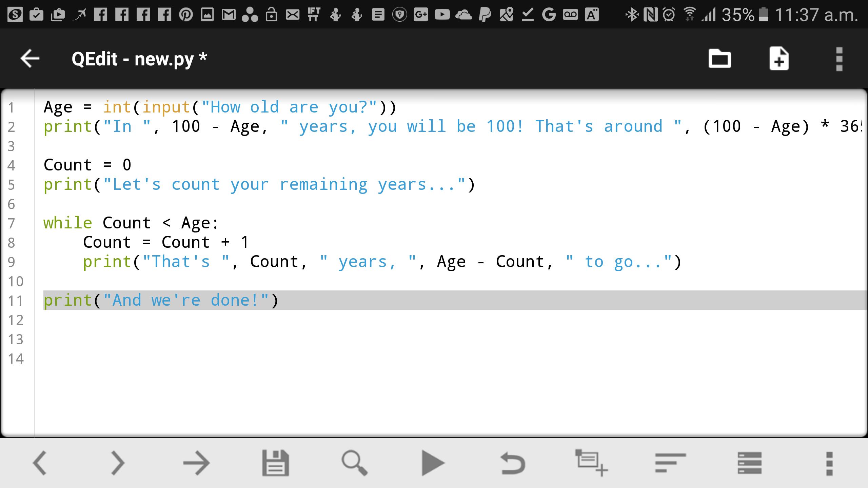The image size is (868, 488).
Task: Open top-right overflow menu
Action: [x=839, y=59]
